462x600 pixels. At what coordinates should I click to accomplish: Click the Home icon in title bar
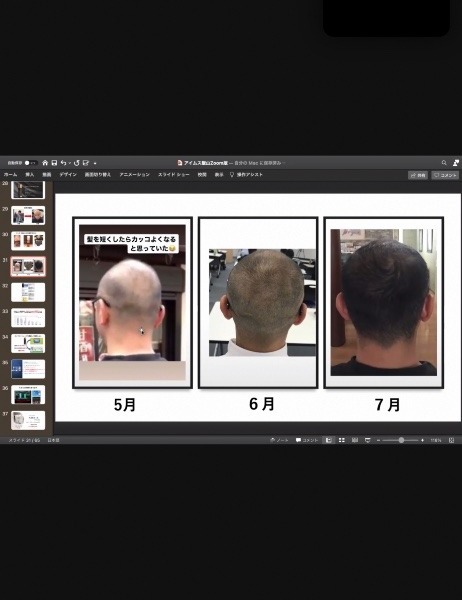(45, 163)
